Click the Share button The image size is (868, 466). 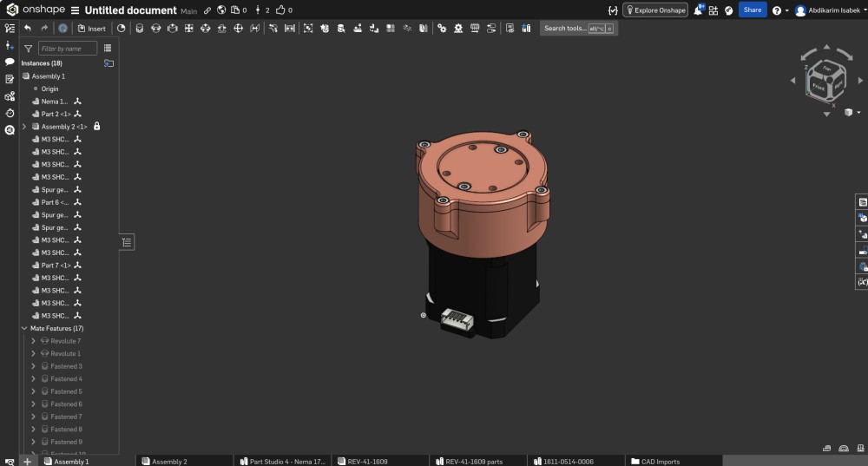click(x=753, y=10)
